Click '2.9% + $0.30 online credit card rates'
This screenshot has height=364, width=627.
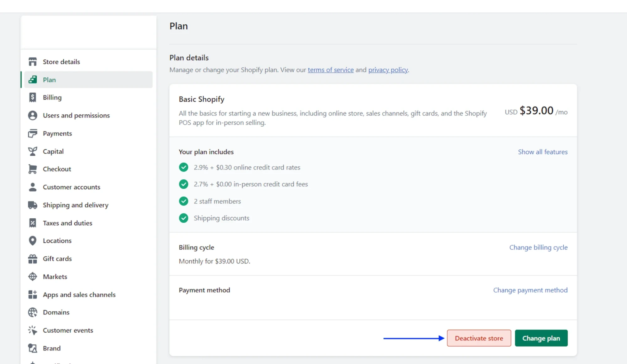[247, 167]
